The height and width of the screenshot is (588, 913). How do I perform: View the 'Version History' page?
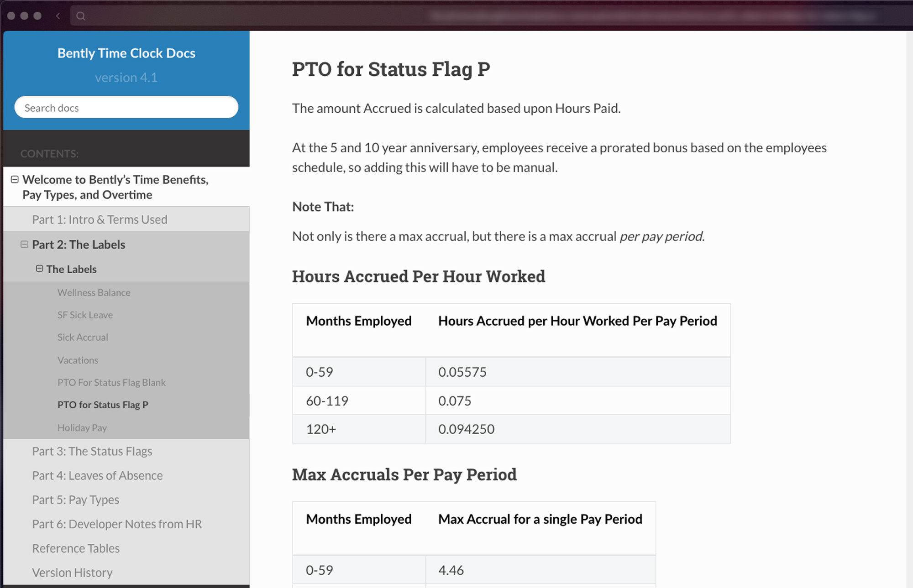72,572
